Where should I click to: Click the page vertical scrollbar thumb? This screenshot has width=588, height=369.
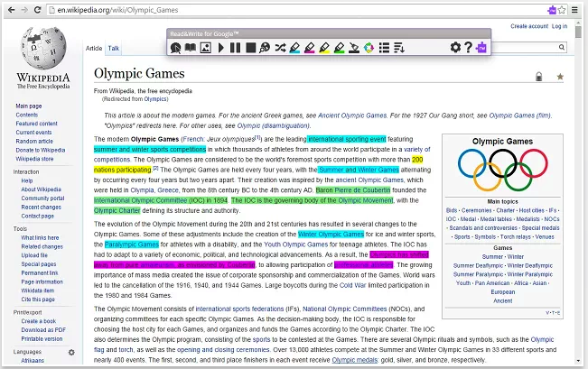(578, 32)
